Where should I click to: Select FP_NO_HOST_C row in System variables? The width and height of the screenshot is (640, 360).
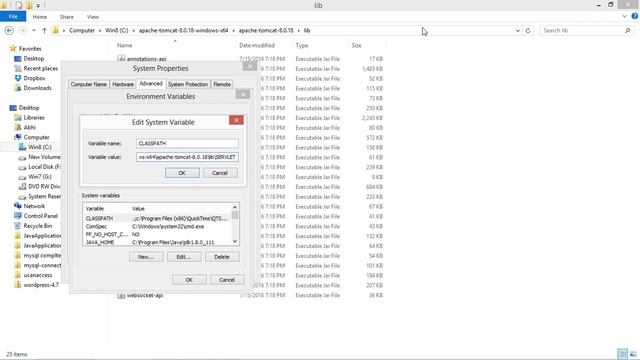pyautogui.click(x=157, y=234)
